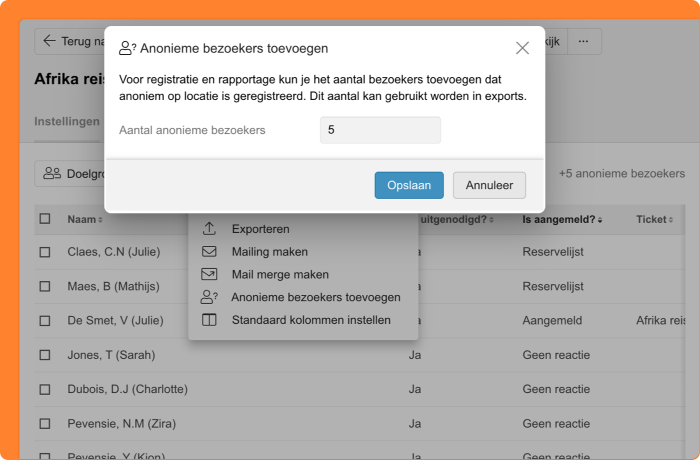Click the Aantal anonieme bezoekers number field

[x=380, y=130]
